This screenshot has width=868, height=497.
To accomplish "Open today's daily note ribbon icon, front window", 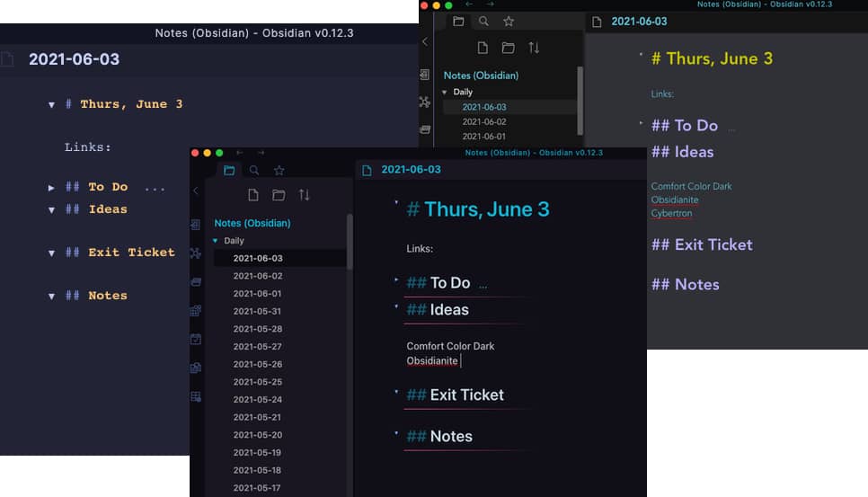I will (195, 339).
